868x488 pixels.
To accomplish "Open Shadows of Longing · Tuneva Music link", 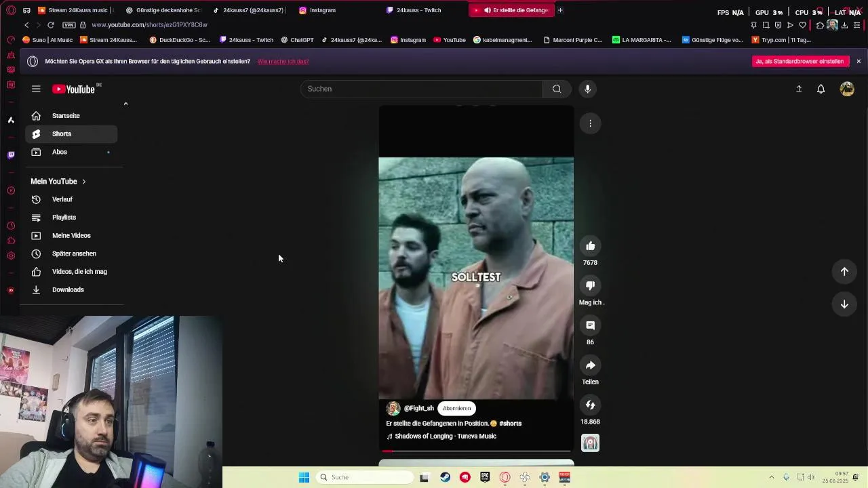I will tap(445, 436).
